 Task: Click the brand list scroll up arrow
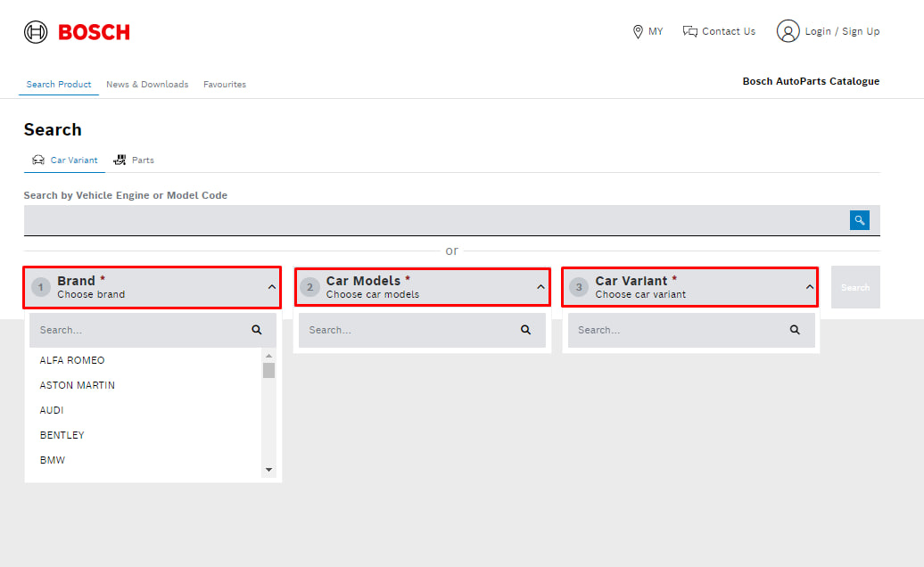pyautogui.click(x=268, y=356)
